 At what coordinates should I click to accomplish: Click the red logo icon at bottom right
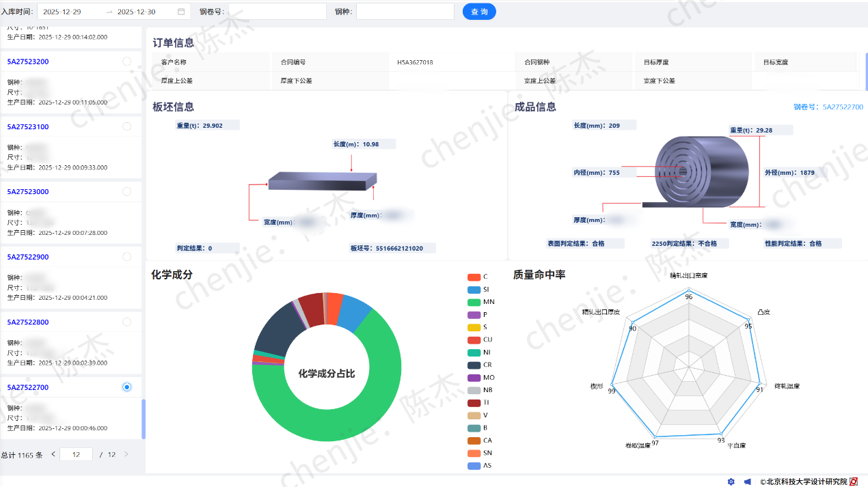tap(853, 482)
